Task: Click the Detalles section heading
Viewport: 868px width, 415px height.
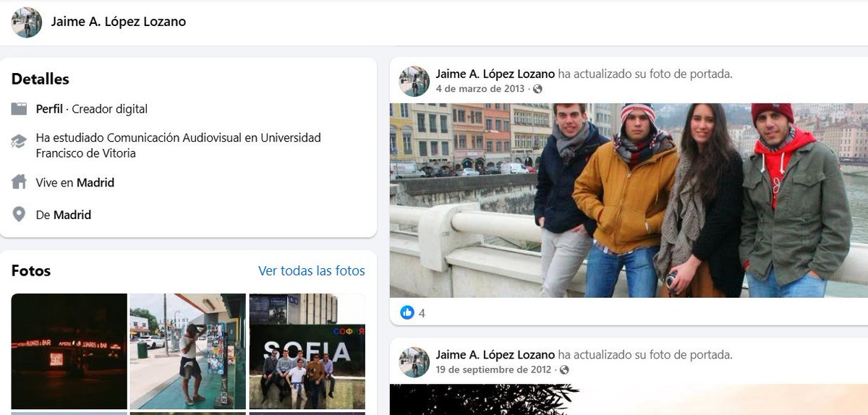Action: click(x=41, y=79)
